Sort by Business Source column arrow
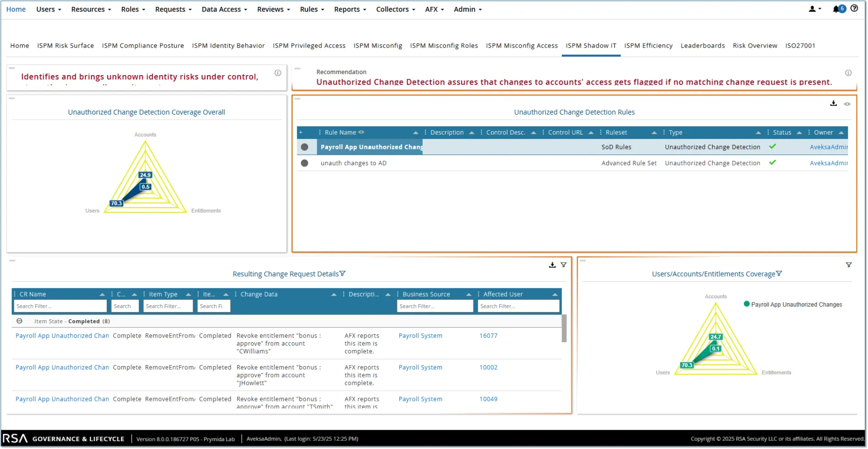Viewport: 868px width, 449px height. pyautogui.click(x=469, y=295)
